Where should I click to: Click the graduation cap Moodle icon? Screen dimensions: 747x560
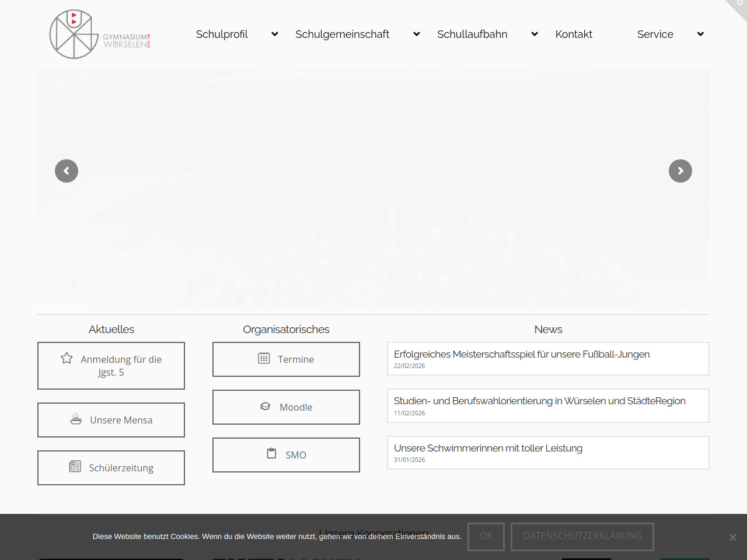coord(266,406)
